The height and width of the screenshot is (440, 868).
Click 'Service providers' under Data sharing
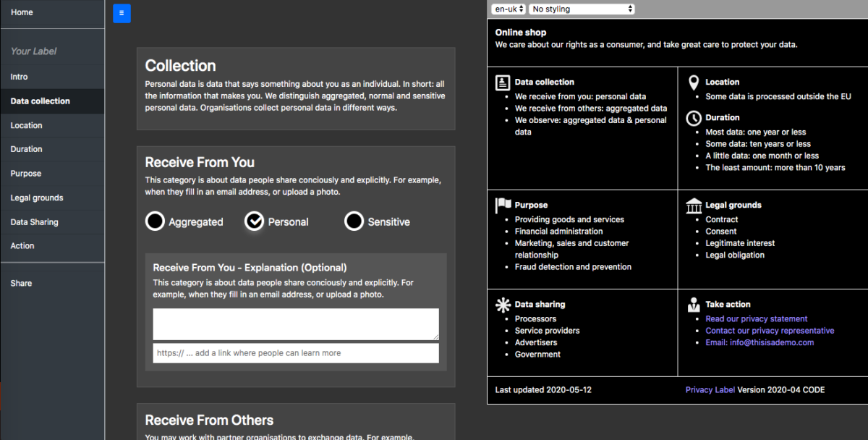click(548, 331)
